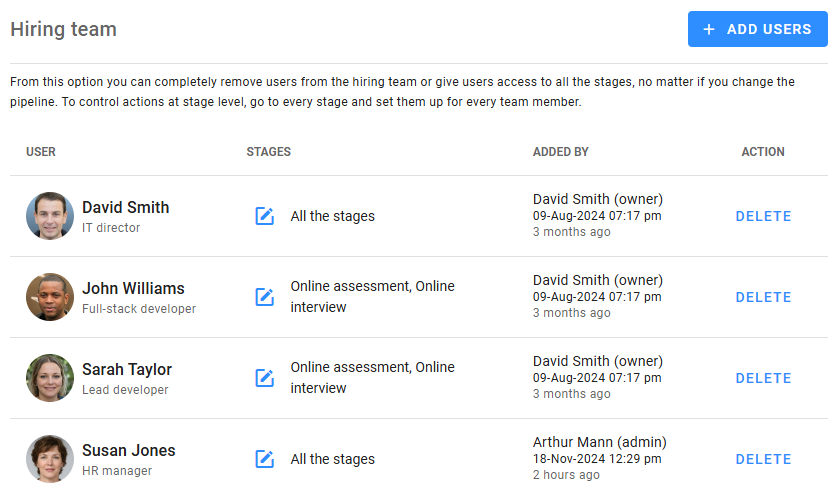Image resolution: width=838 pixels, height=499 pixels.
Task: Edit stages for Susan Jones
Action: click(264, 459)
